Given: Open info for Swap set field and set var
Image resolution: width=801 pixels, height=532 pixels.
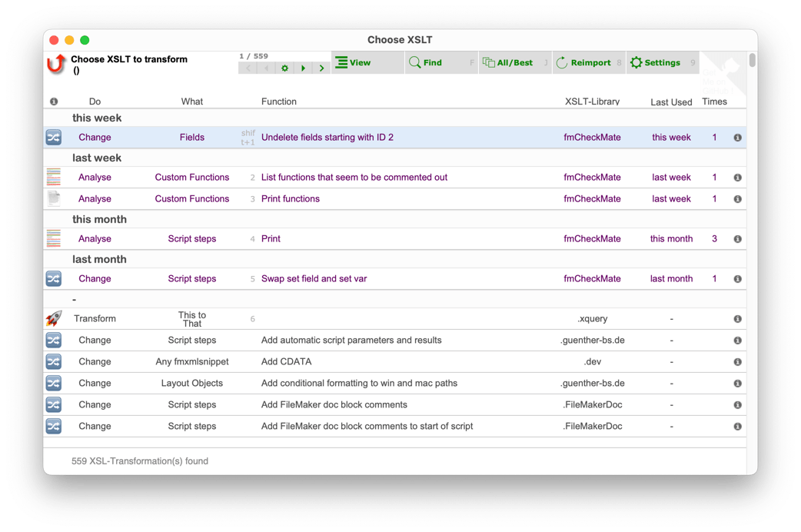Looking at the screenshot, I should 738,278.
